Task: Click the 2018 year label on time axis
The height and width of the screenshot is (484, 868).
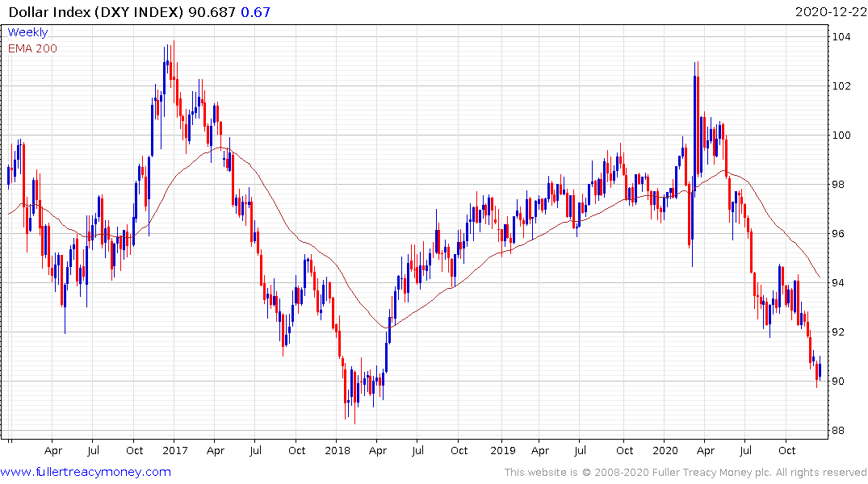Action: (x=338, y=451)
